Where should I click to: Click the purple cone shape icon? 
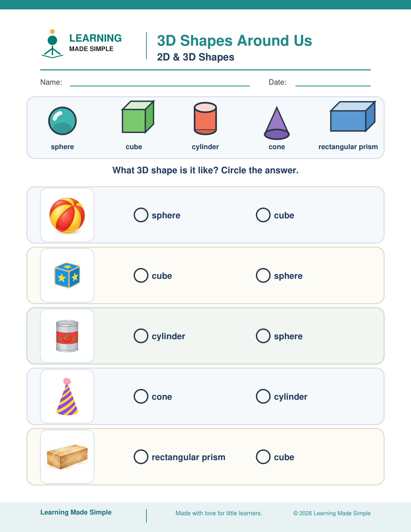277,123
